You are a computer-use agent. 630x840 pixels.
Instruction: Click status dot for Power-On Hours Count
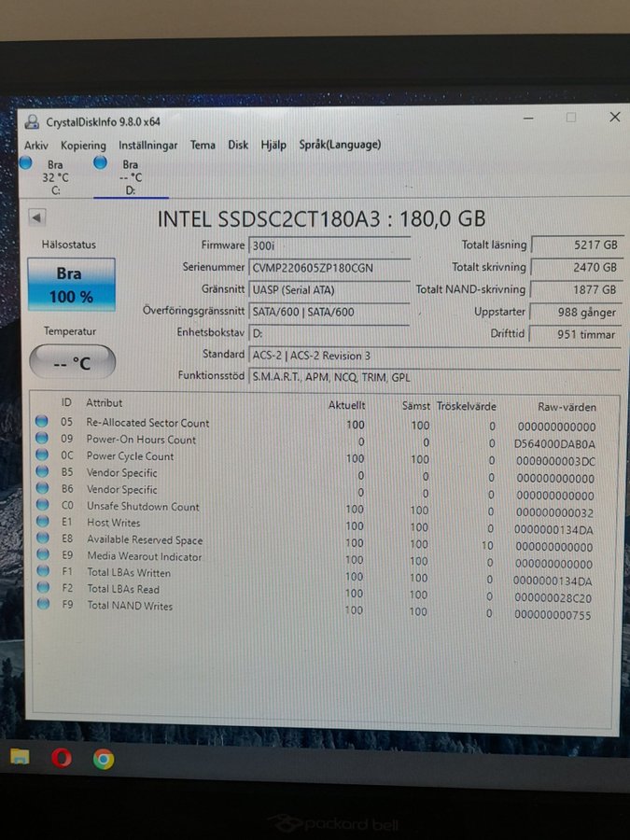(x=42, y=439)
